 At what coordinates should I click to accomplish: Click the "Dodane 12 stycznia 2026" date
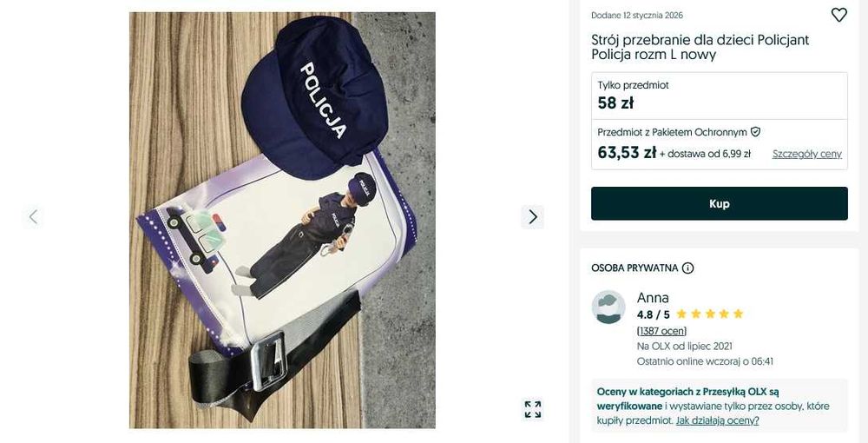637,16
